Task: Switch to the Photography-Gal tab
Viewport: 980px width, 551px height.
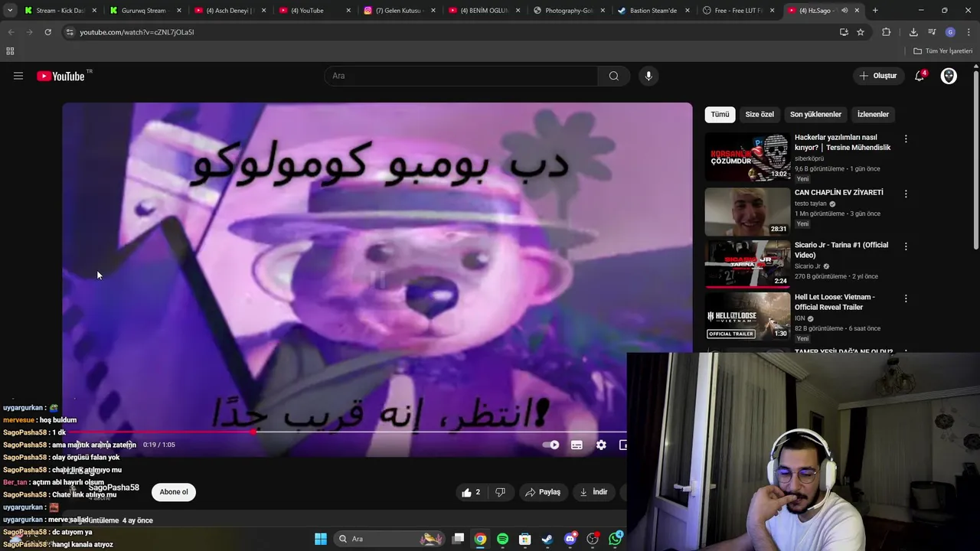Action: point(569,11)
